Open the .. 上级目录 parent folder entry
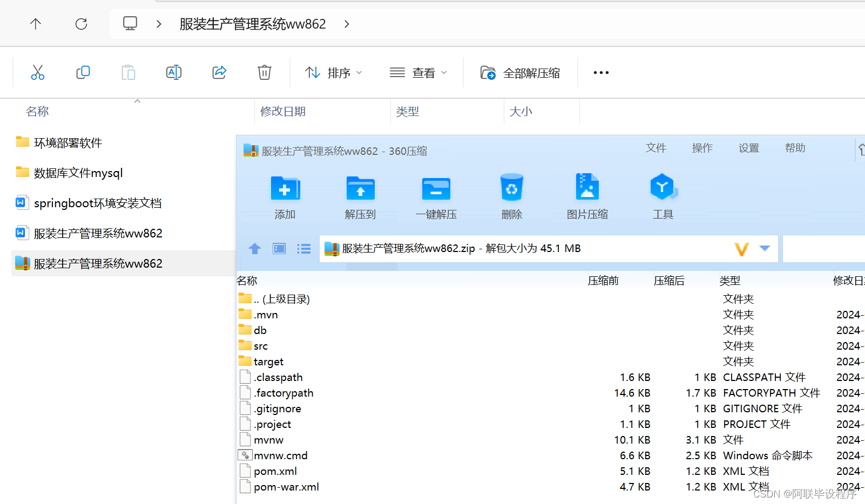Screen dimensions: 865x504 (x=281, y=298)
